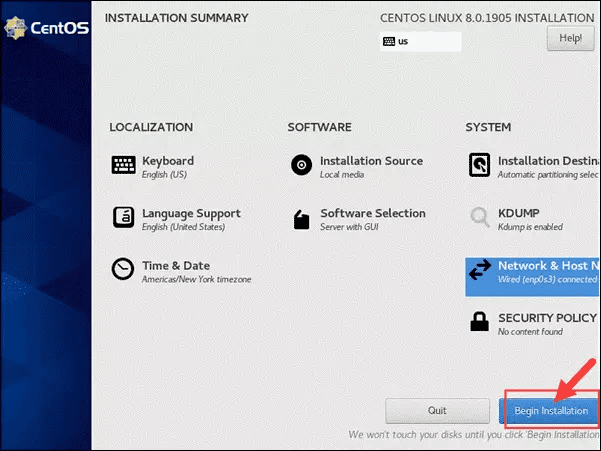Click the SYSTEM section heading

point(488,127)
